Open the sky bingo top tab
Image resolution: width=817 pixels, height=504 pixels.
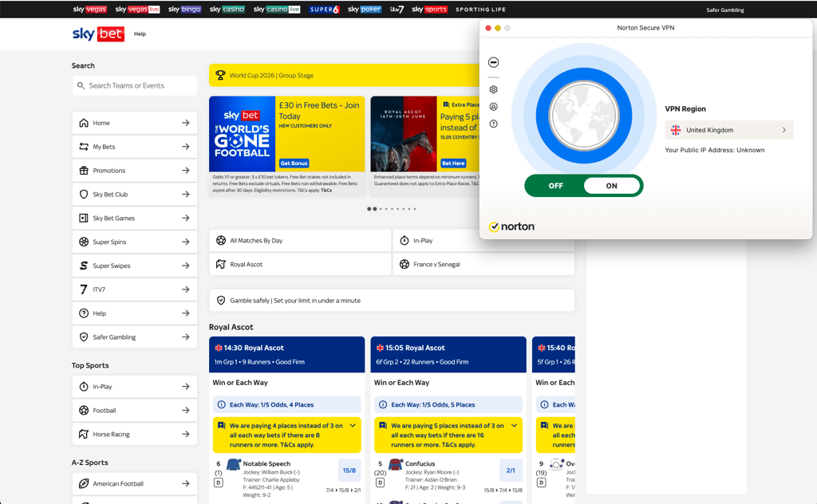[x=184, y=9]
